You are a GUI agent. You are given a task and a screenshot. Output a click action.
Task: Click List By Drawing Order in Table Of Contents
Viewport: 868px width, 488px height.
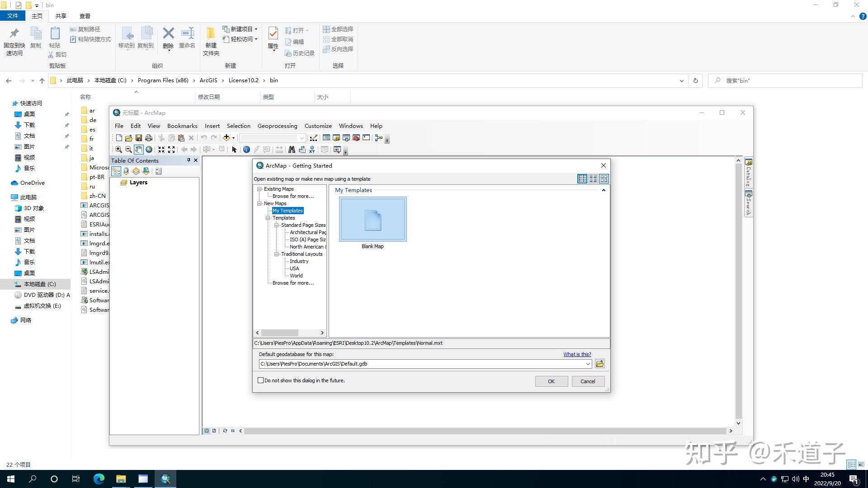coord(116,171)
